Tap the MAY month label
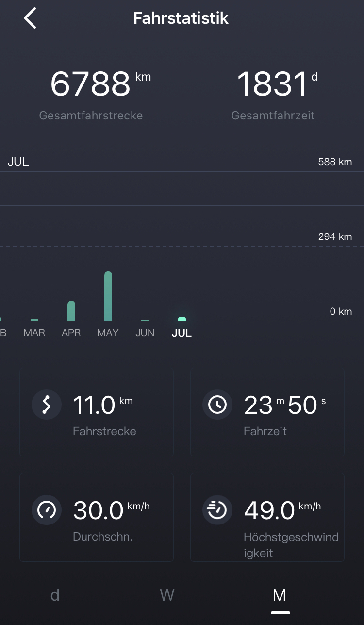Viewport: 364px width, 625px height. tap(108, 333)
